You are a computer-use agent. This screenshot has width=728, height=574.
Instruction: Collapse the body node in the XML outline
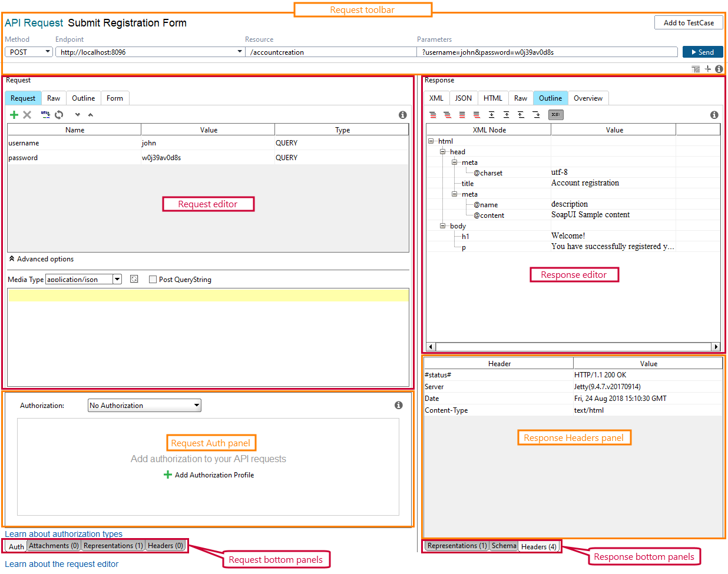(x=443, y=225)
